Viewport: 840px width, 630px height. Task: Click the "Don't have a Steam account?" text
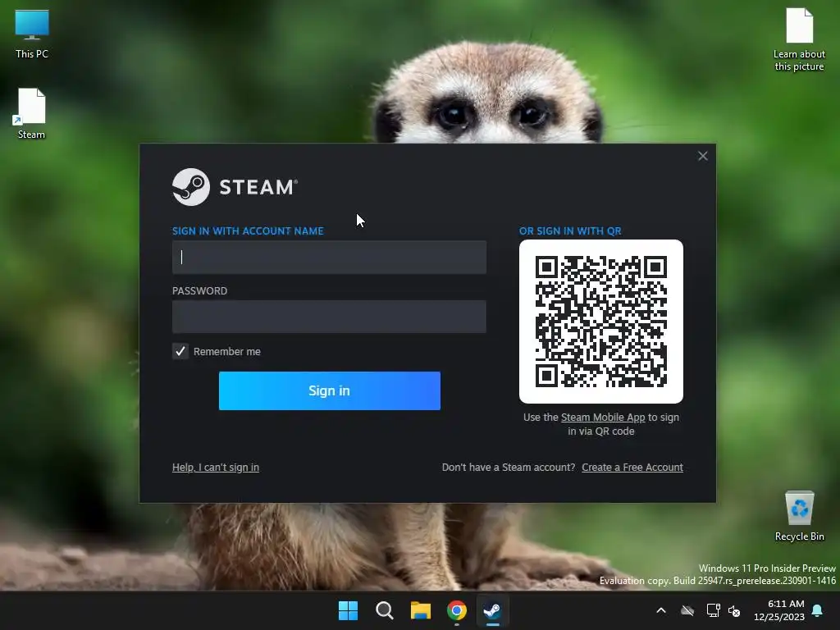(509, 467)
